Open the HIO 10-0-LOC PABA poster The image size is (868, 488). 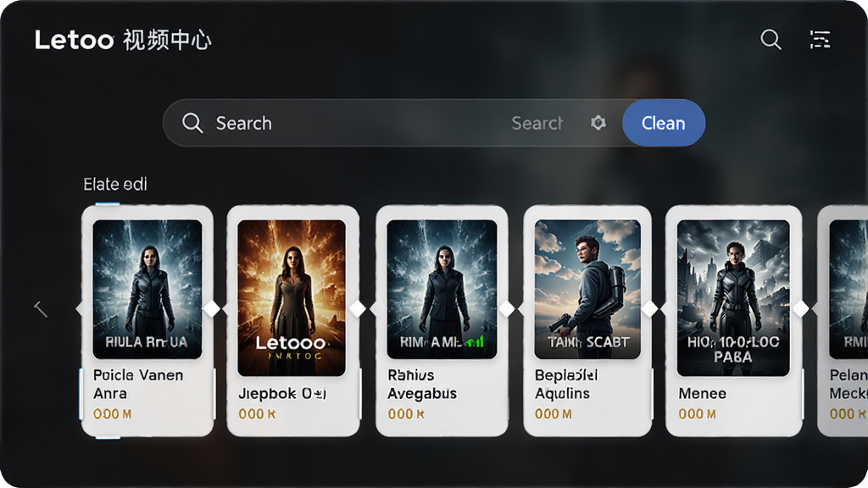click(x=733, y=297)
